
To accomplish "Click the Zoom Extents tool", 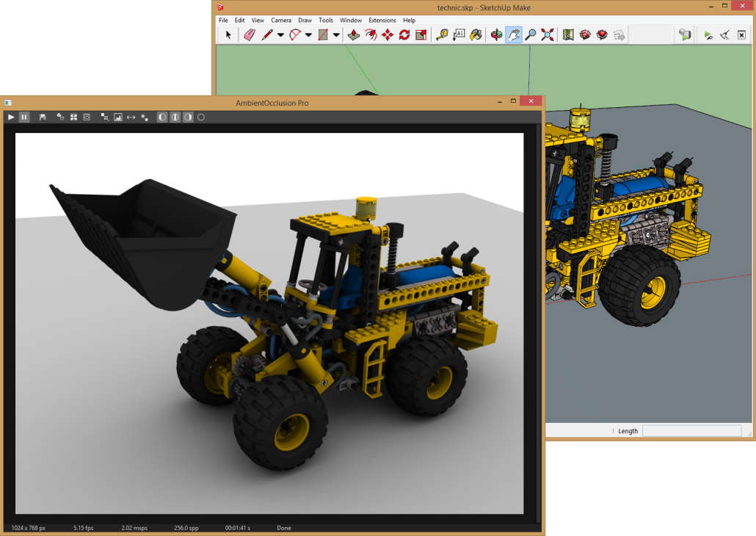I will coord(548,35).
